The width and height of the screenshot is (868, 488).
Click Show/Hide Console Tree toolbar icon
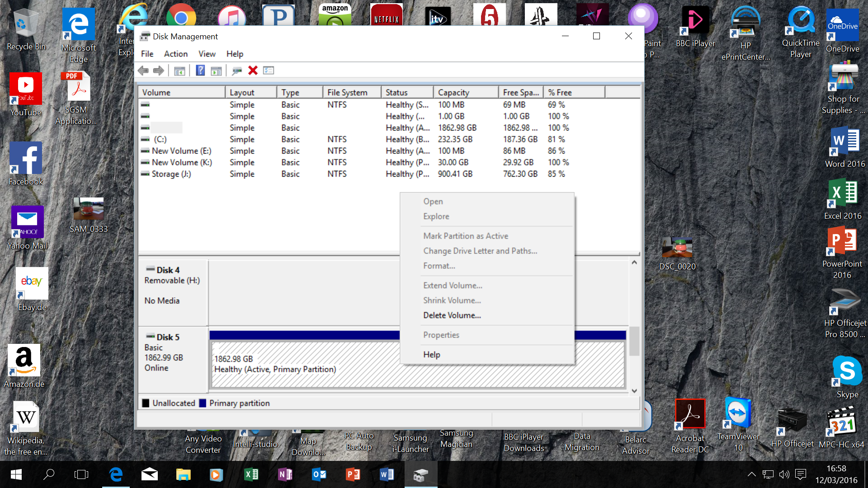pos(179,70)
